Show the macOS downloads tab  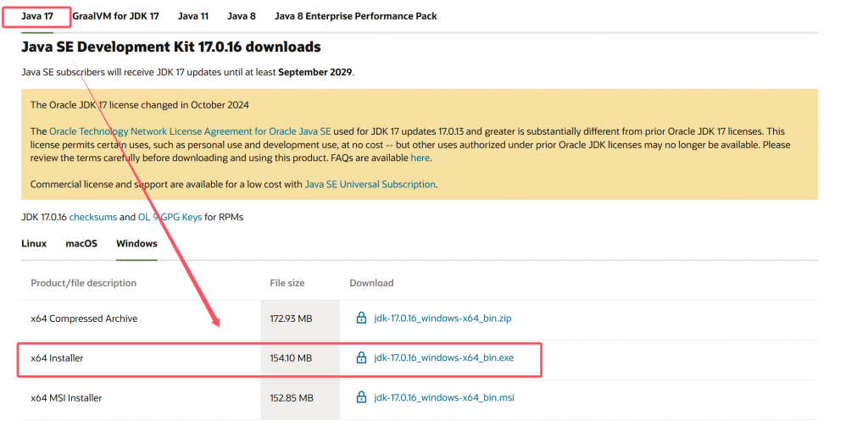click(x=81, y=243)
